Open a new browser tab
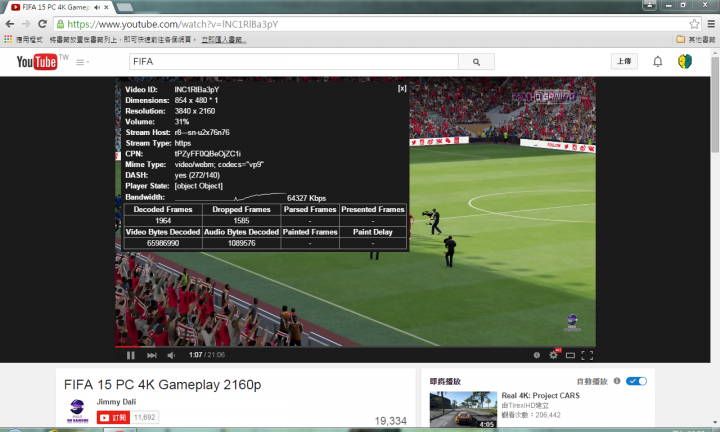Viewport: 720px width, 432px height. (124, 7)
